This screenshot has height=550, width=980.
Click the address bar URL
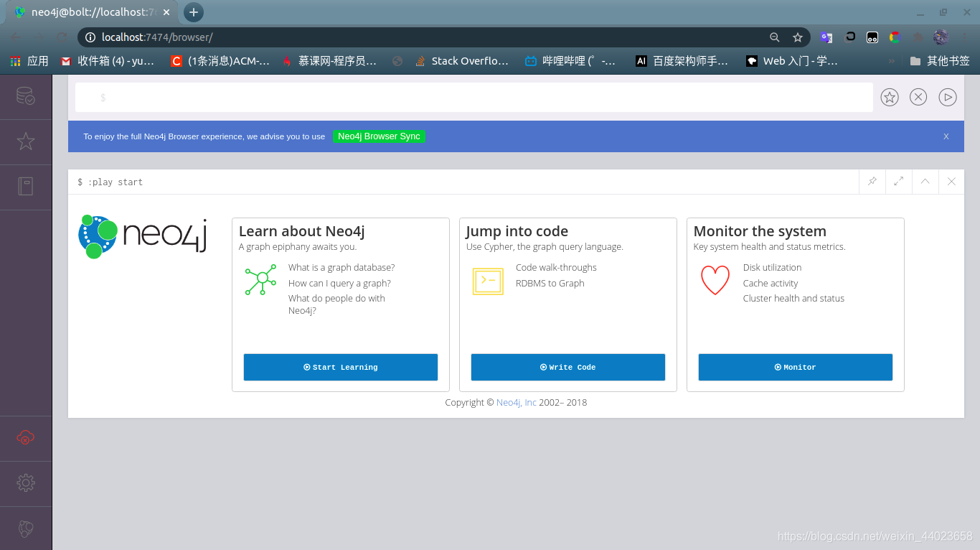click(x=157, y=37)
